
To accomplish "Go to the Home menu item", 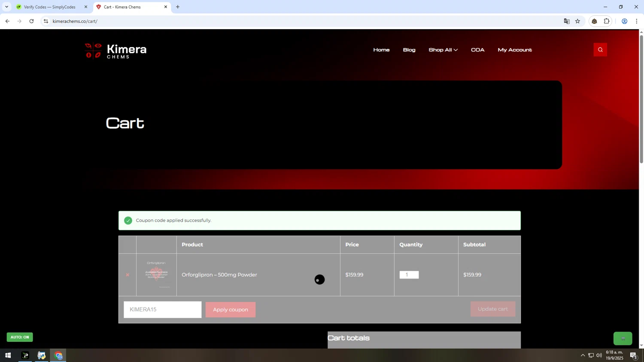I will pyautogui.click(x=381, y=50).
